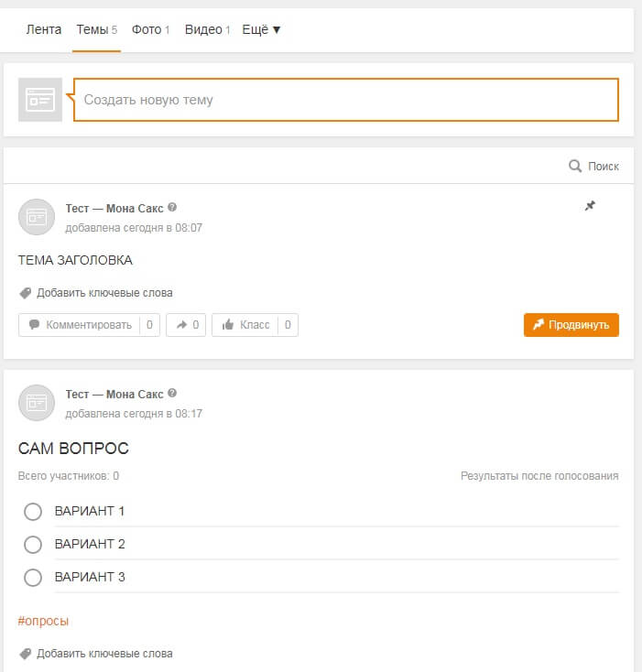Click the new topic icon beside input
The width and height of the screenshot is (642, 672).
click(40, 100)
